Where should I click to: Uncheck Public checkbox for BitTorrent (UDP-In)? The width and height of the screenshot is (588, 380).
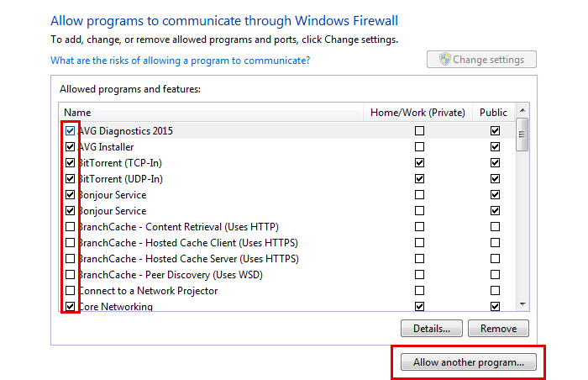pyautogui.click(x=495, y=179)
